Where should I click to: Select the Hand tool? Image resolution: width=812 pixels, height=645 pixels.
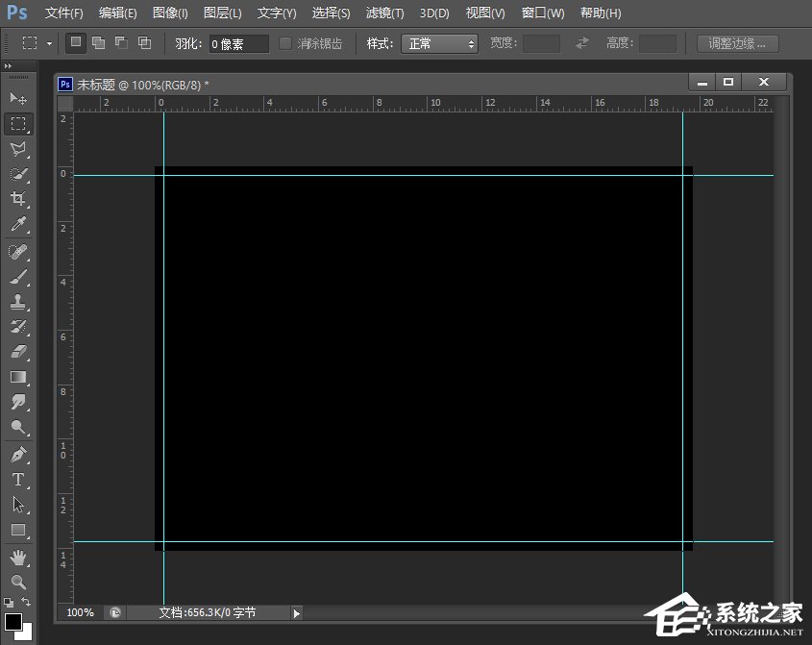pyautogui.click(x=17, y=557)
